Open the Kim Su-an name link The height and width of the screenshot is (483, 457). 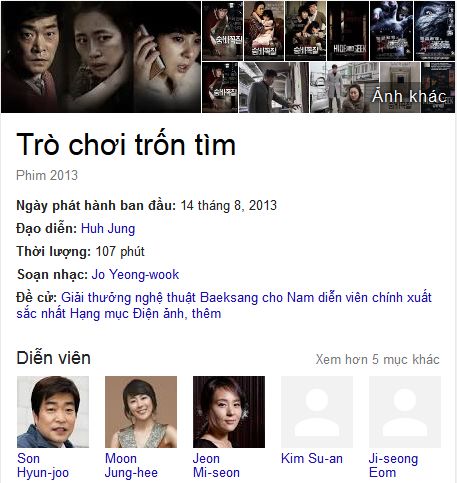coord(312,458)
